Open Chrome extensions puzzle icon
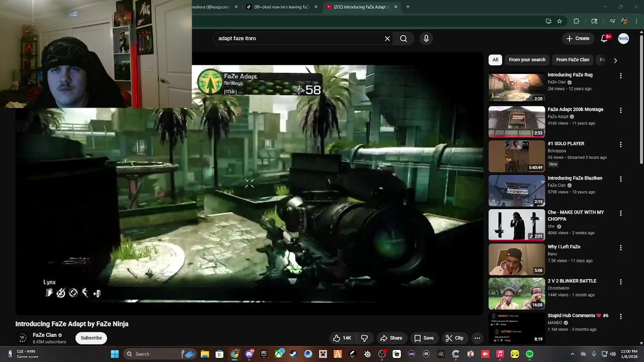Viewport: 644px width, 362px height. click(577, 21)
